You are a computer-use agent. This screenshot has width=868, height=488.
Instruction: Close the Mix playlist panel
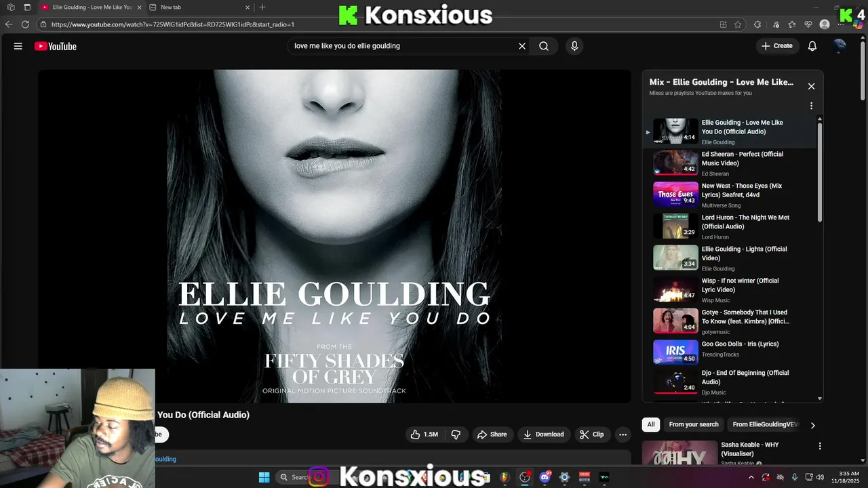point(811,86)
